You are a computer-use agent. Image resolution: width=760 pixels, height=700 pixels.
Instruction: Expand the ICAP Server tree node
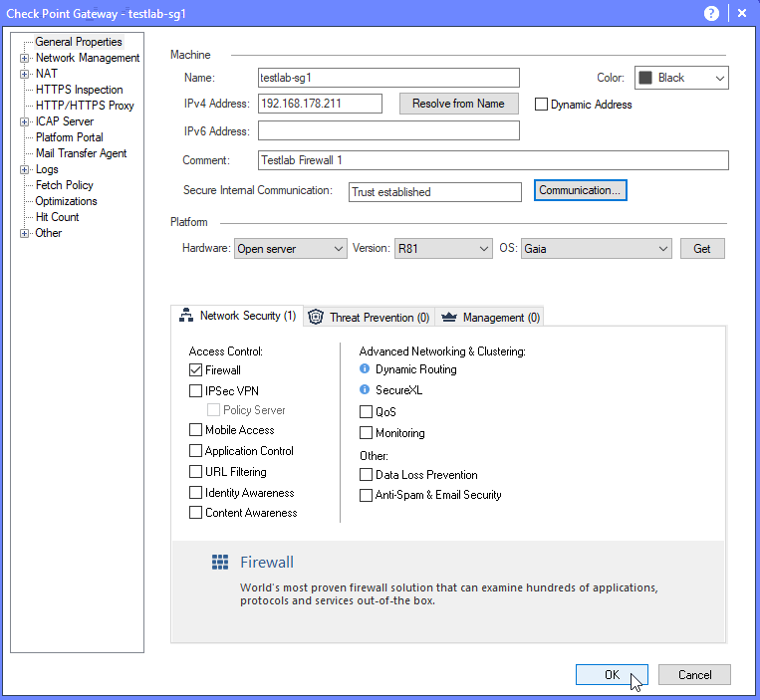tap(24, 122)
